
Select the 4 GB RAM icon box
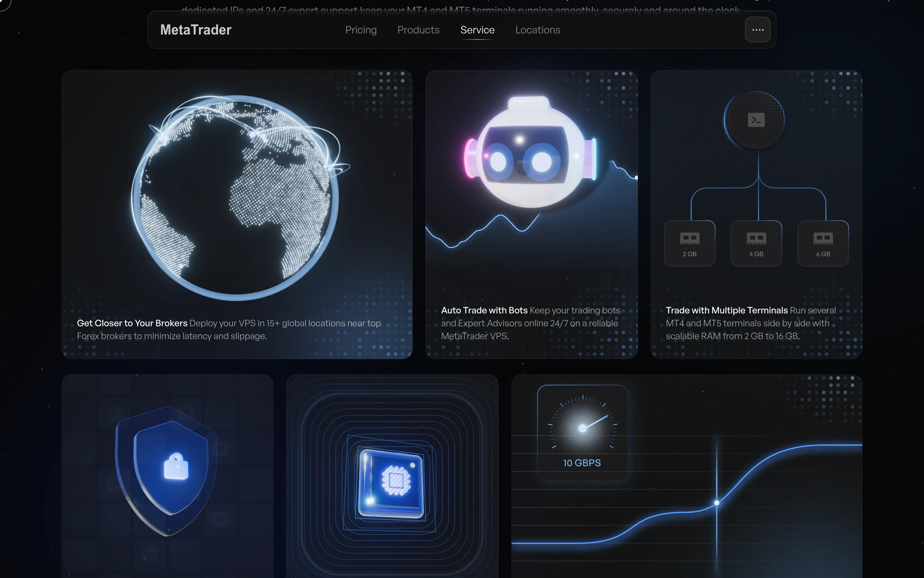[756, 243]
